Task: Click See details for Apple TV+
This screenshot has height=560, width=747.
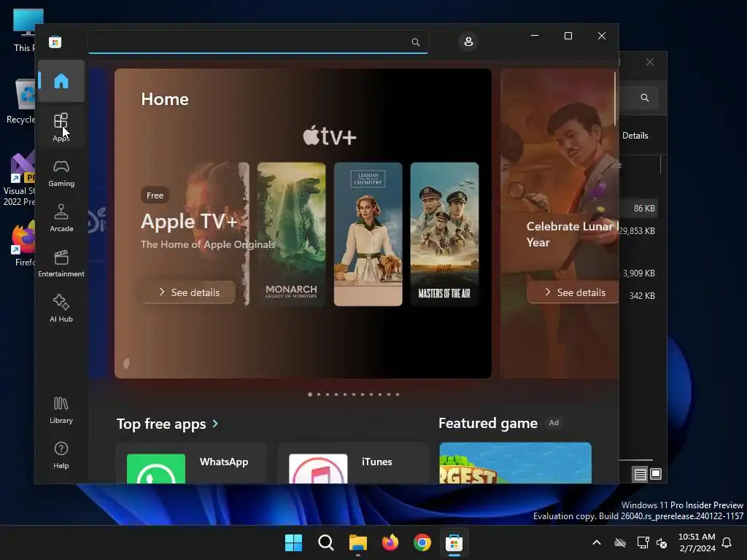Action: (188, 292)
